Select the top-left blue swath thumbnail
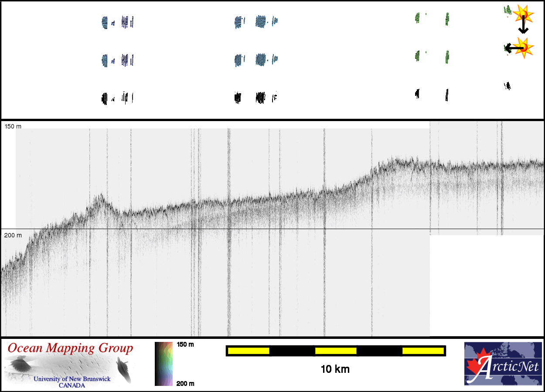This screenshot has height=392, width=545. tap(105, 22)
